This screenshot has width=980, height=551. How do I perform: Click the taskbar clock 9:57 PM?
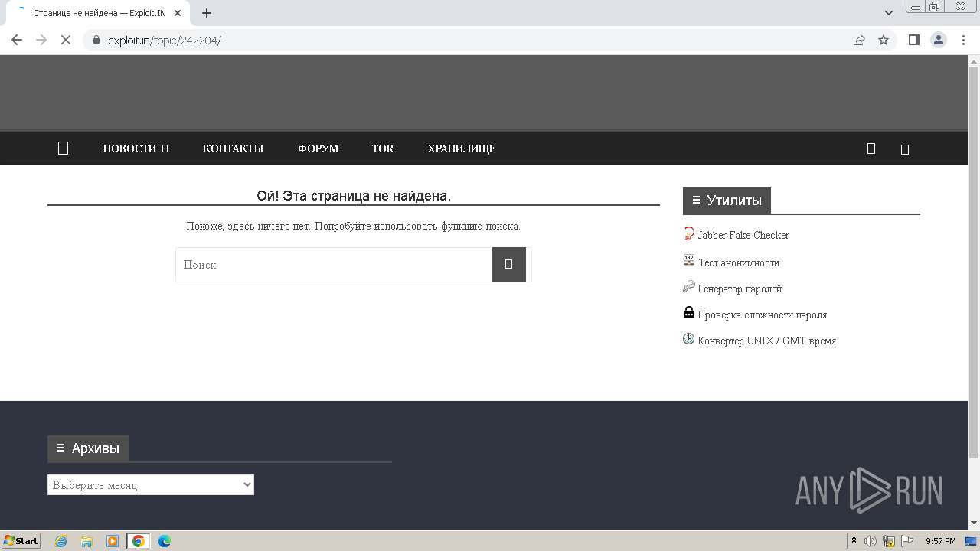940,541
